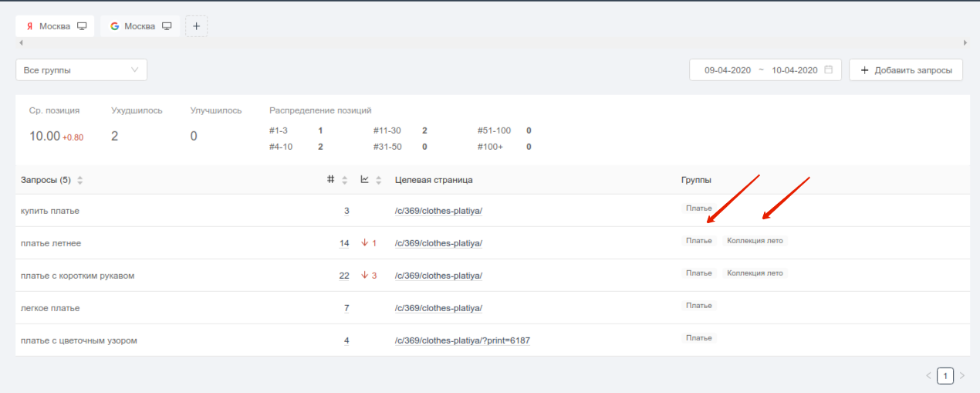Open the Yandex Москва tab

(56, 26)
